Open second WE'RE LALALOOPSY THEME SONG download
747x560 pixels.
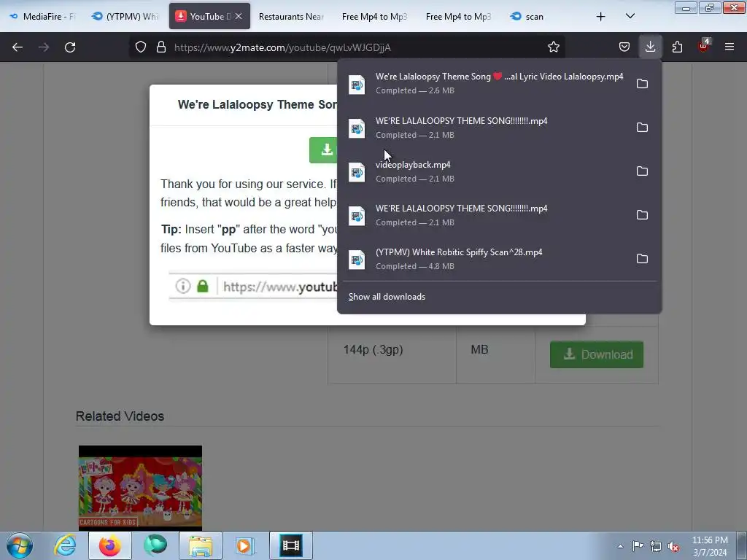coord(484,215)
